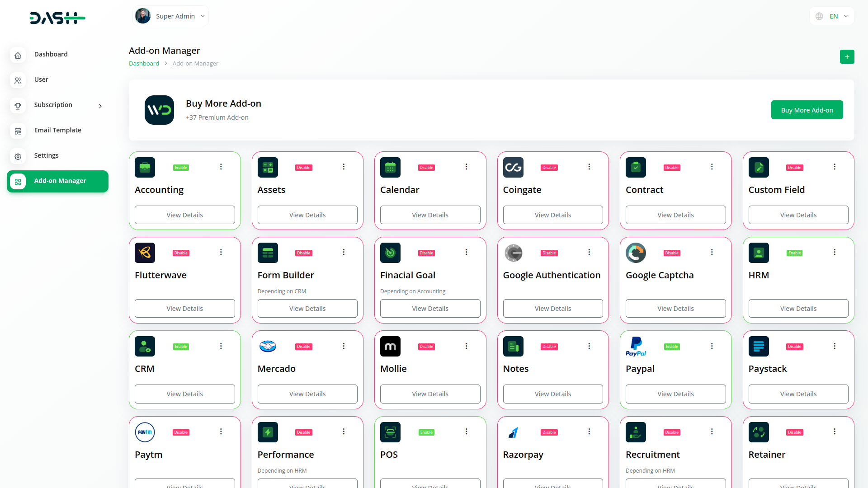This screenshot has height=488, width=868.
Task: Click the Dashboard breadcrumb link
Action: pos(144,63)
